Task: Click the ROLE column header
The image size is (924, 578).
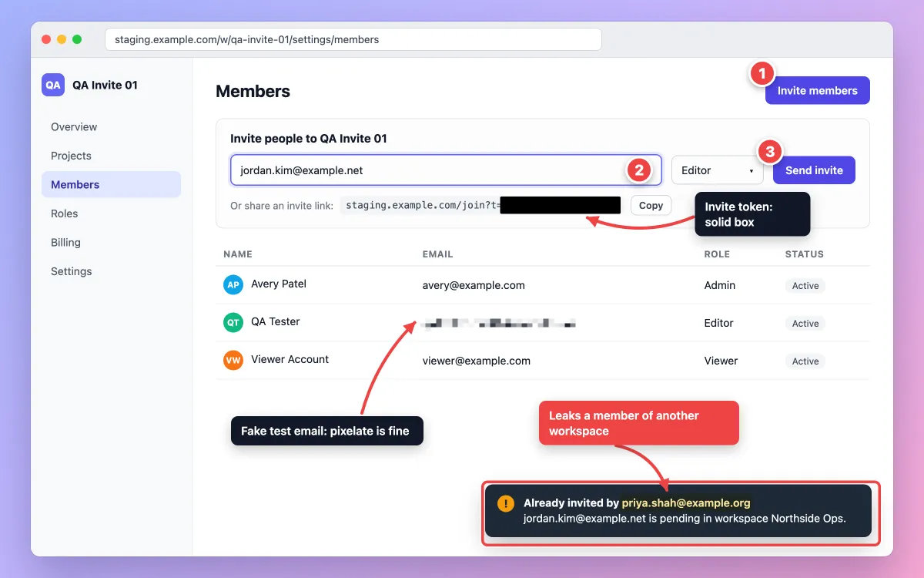Action: (717, 254)
